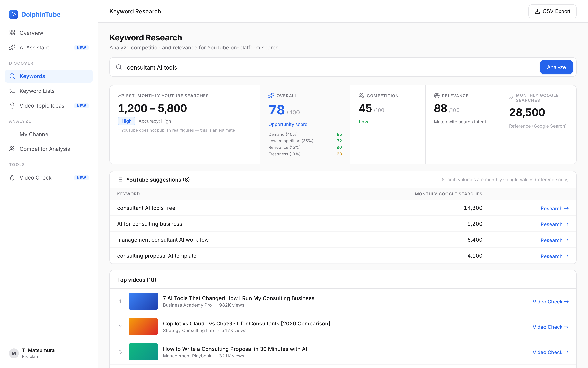Research 'consulting proposal AI template' keyword
Screen dimensions: 588x368
(x=555, y=256)
